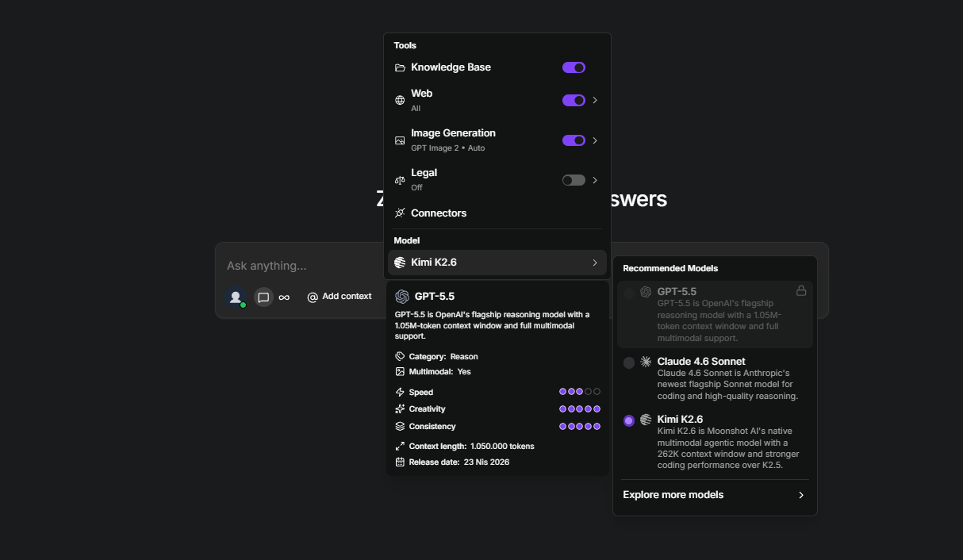
Task: Click the Consistency rating dots
Action: pyautogui.click(x=580, y=427)
